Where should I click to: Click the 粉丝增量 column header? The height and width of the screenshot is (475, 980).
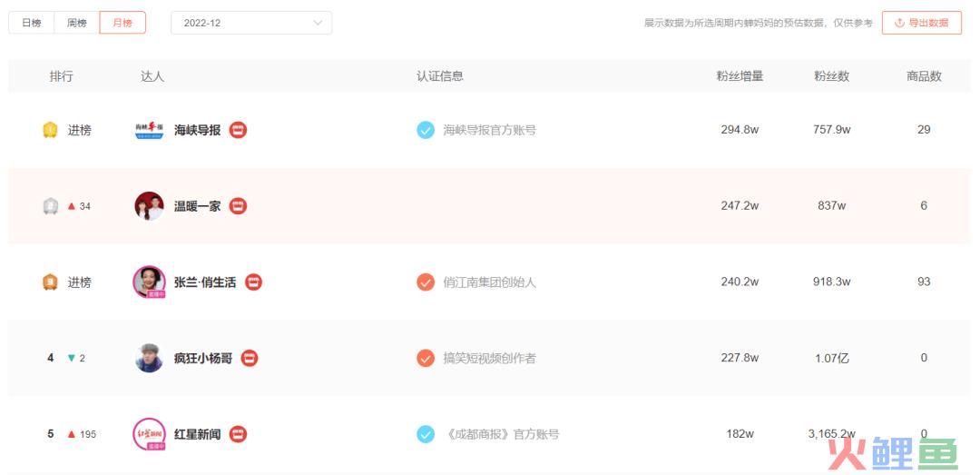coord(740,76)
